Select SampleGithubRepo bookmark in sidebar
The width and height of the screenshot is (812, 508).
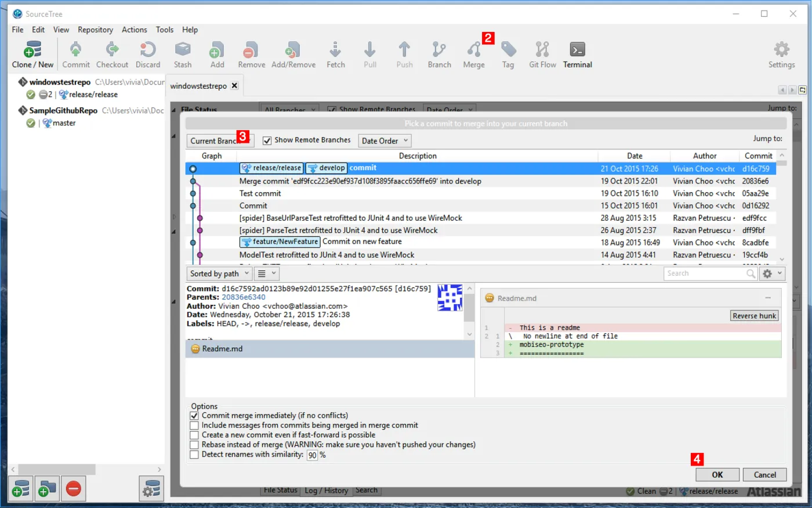click(x=63, y=110)
